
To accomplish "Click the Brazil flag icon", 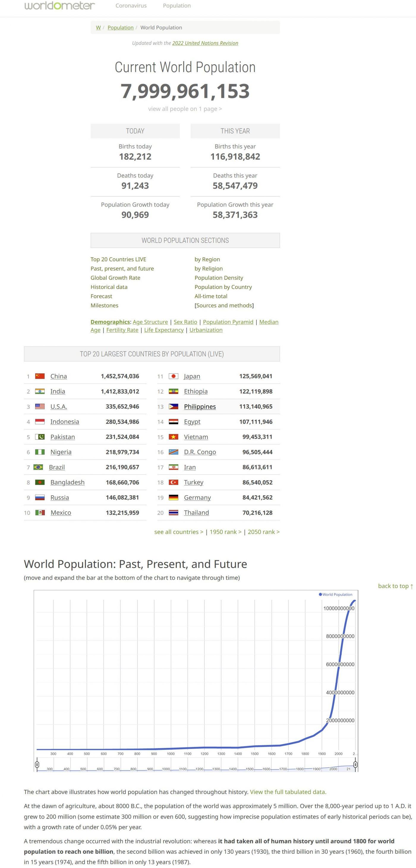I will click(x=38, y=467).
